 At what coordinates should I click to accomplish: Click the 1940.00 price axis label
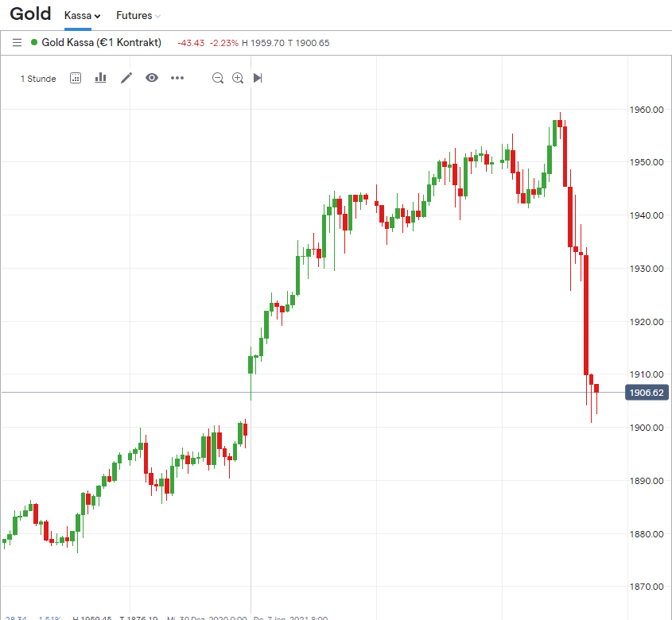tap(647, 215)
